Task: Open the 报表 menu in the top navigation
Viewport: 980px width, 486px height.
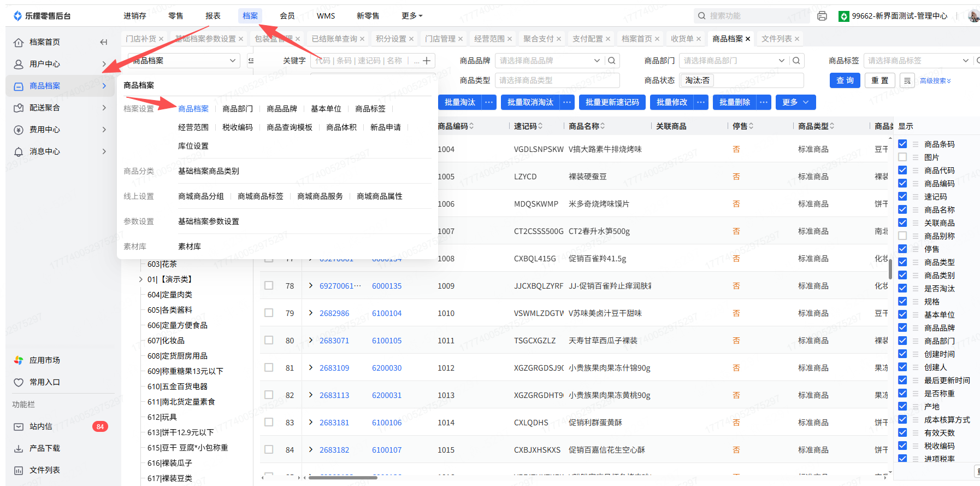Action: click(213, 16)
